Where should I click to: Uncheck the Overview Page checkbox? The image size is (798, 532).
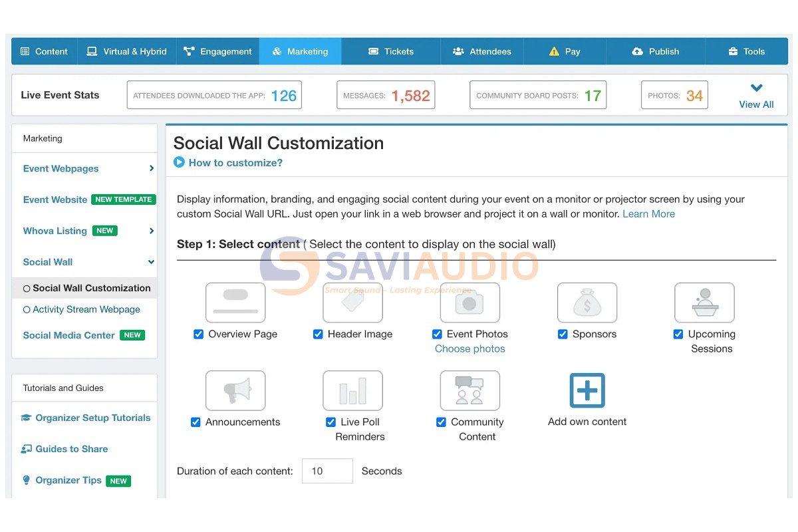point(198,334)
